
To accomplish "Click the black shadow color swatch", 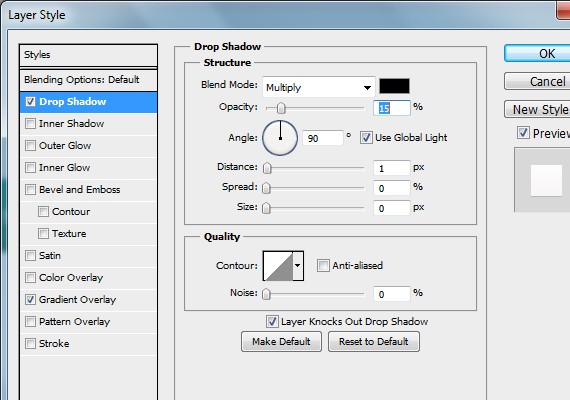I will coord(394,86).
